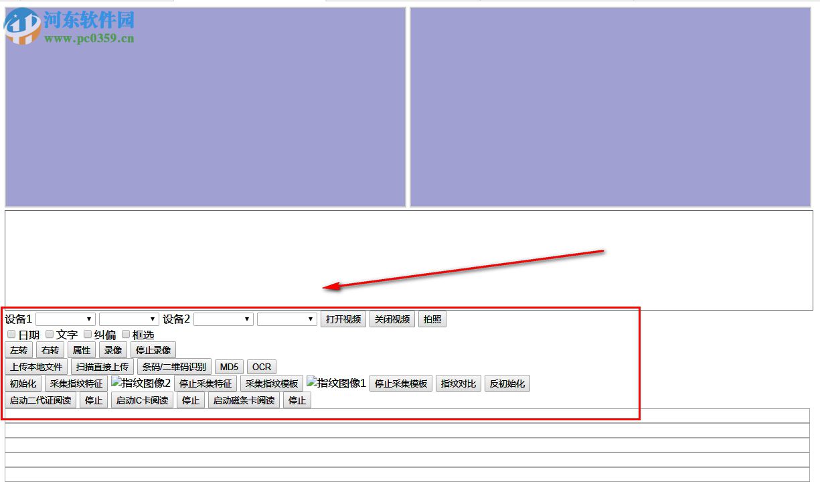The height and width of the screenshot is (504, 820).
Task: Rotate the image left with 左转
Action: point(18,349)
